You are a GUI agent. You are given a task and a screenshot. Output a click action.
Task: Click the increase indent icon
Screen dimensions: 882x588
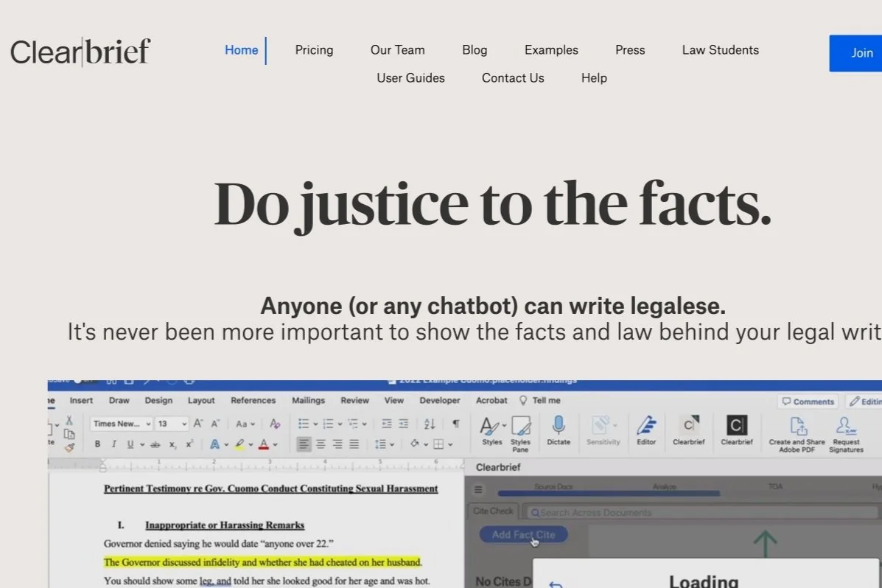pos(403,424)
